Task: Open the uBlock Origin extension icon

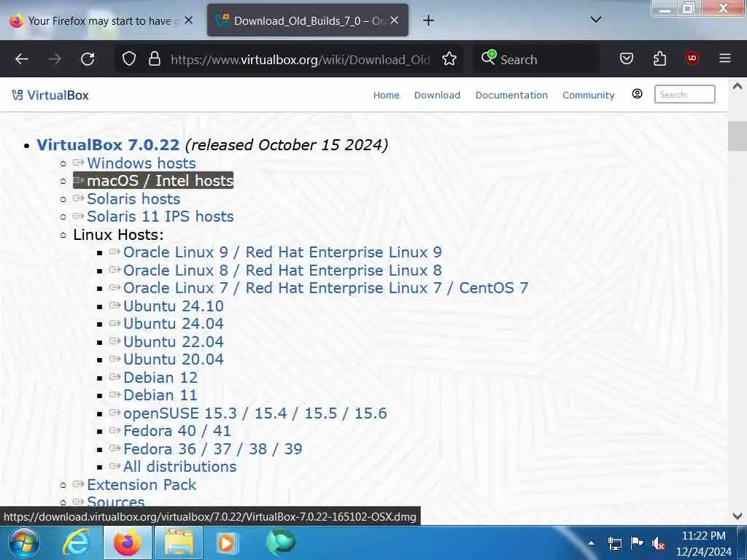Action: click(692, 58)
